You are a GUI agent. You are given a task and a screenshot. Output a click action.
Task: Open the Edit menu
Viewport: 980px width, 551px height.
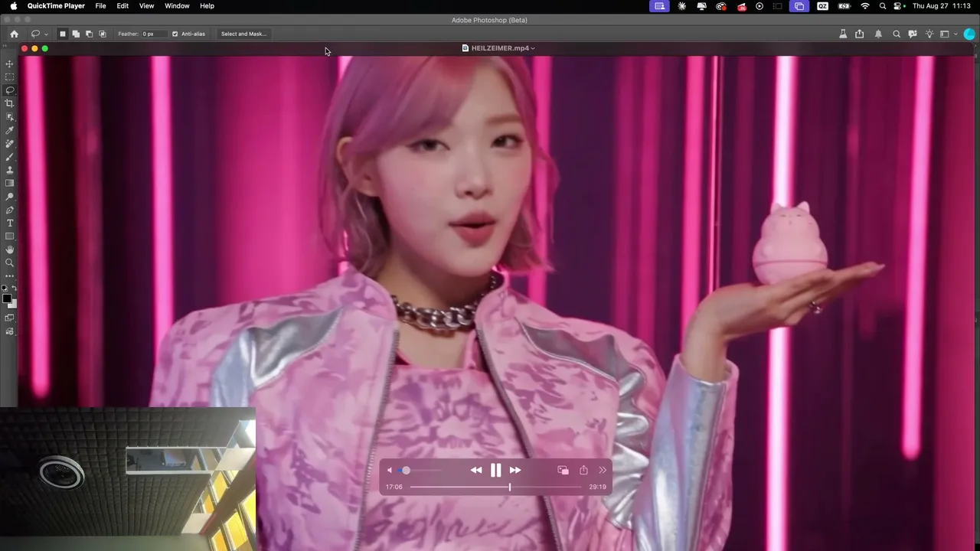(x=122, y=6)
